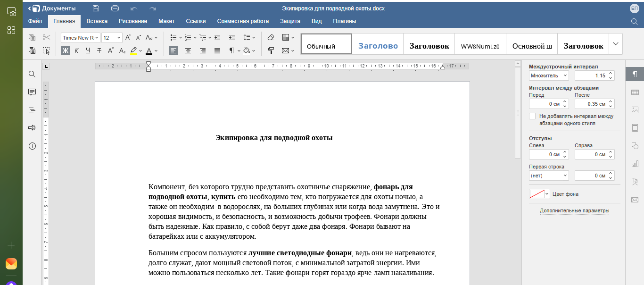Click the center text alignment icon
This screenshot has width=644, height=285.
coord(188,50)
